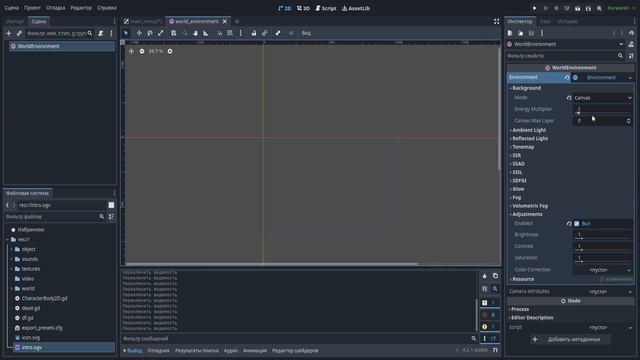Add a new node with plus icon

click(9, 33)
